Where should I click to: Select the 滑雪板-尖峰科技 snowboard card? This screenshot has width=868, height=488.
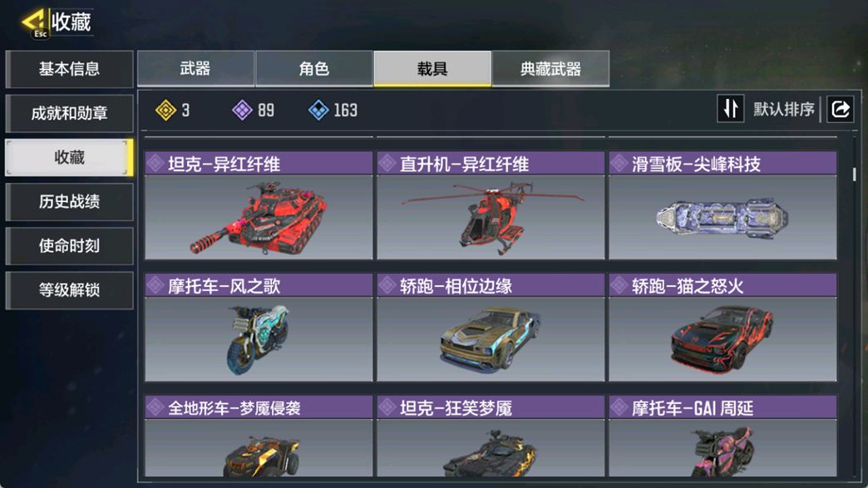point(723,205)
